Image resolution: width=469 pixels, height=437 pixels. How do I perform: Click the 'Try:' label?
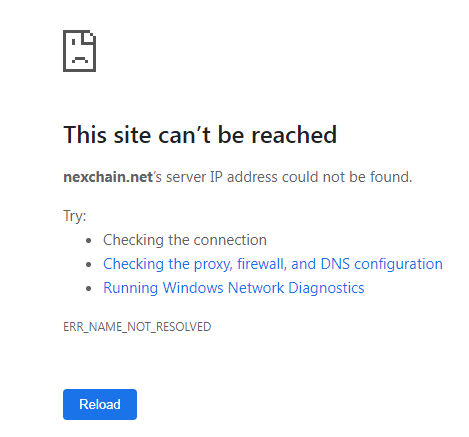[x=75, y=216]
